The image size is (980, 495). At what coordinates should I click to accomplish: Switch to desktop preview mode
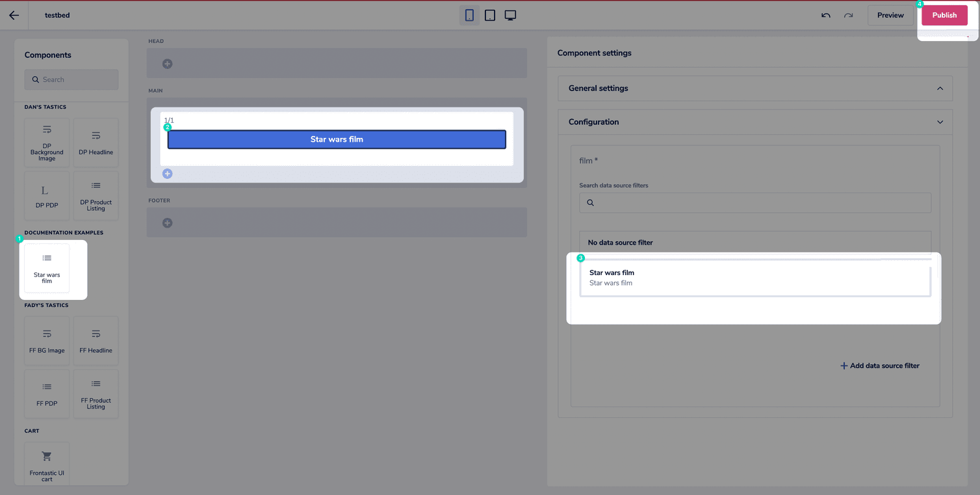pos(510,14)
